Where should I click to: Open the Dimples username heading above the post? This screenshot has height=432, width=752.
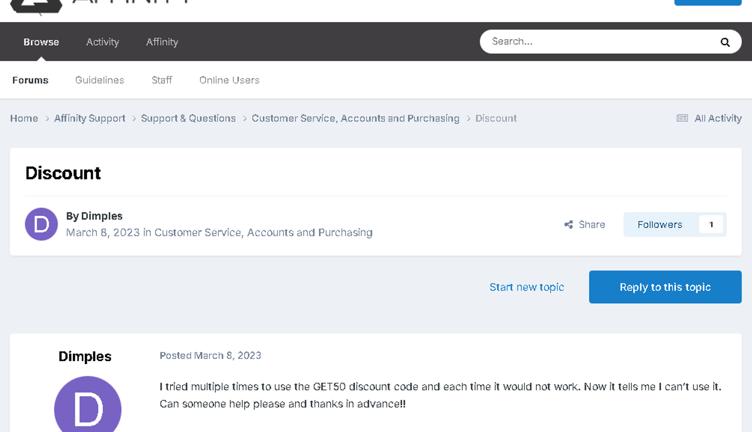pyautogui.click(x=85, y=356)
